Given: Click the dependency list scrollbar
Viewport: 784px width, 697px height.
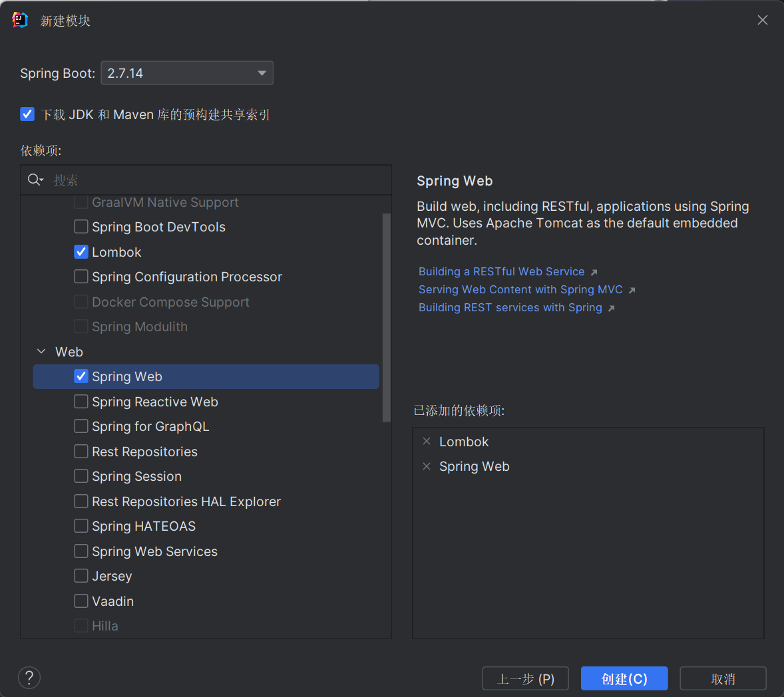Looking at the screenshot, I should [x=386, y=318].
